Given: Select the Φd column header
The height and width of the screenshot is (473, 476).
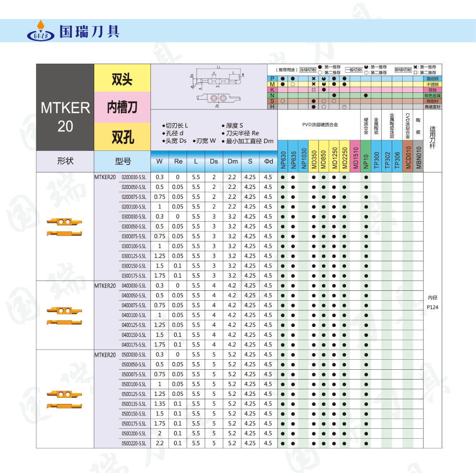Looking at the screenshot, I should tap(268, 161).
